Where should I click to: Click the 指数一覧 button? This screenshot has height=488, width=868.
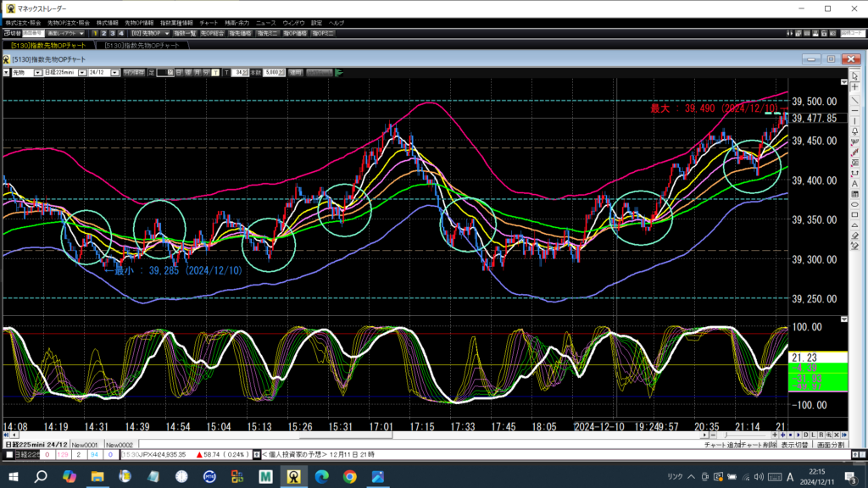point(185,33)
